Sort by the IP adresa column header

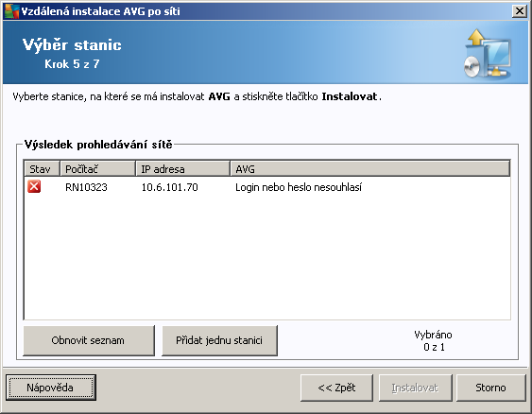tap(183, 168)
